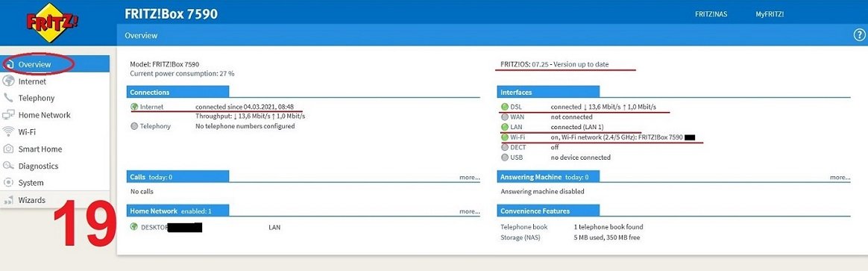This screenshot has width=868, height=271.
Task: Open the FRITZ!NAS link in header
Action: (711, 14)
